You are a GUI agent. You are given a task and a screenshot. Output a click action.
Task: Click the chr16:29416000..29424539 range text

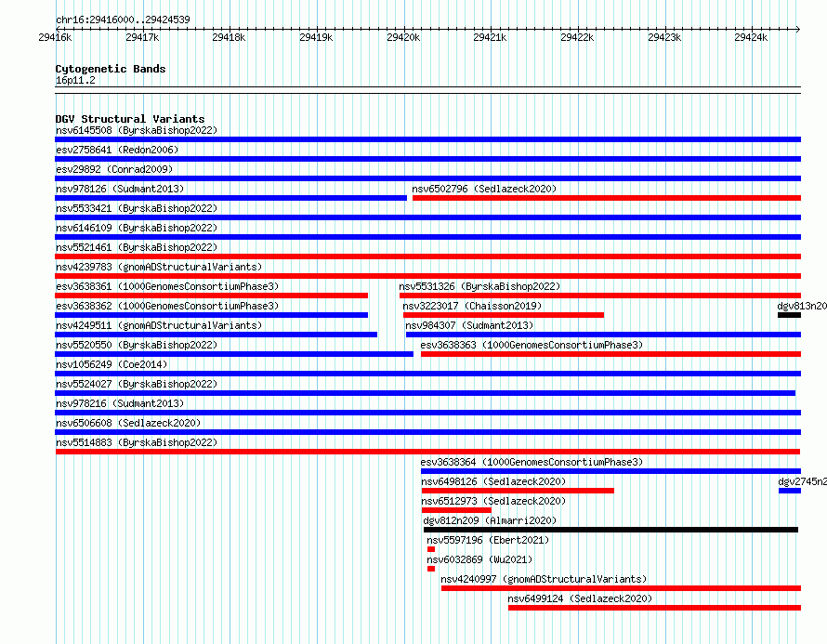coord(123,20)
